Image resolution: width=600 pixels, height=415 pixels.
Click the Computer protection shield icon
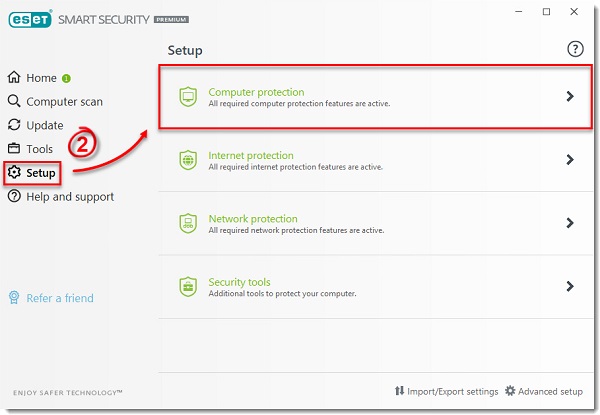coord(187,97)
